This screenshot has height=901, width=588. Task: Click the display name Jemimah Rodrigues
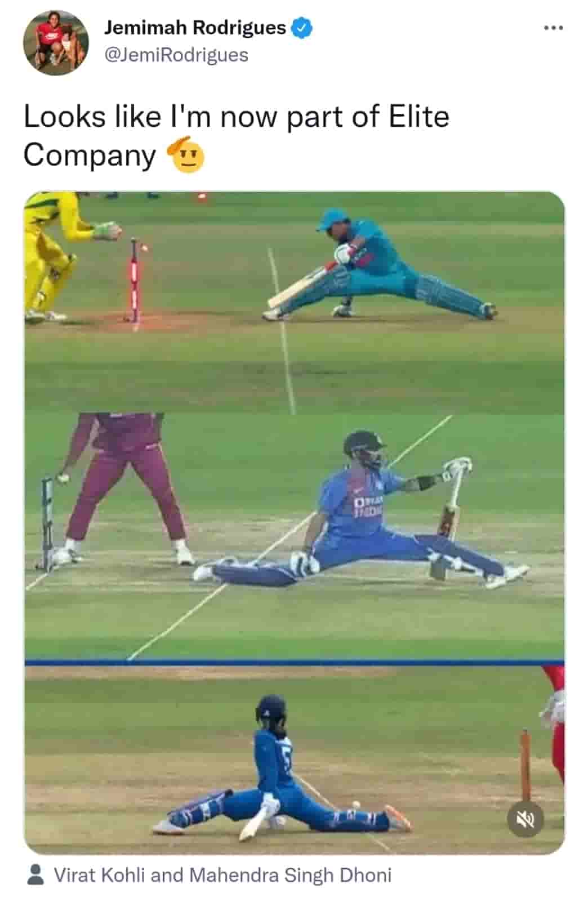click(195, 27)
